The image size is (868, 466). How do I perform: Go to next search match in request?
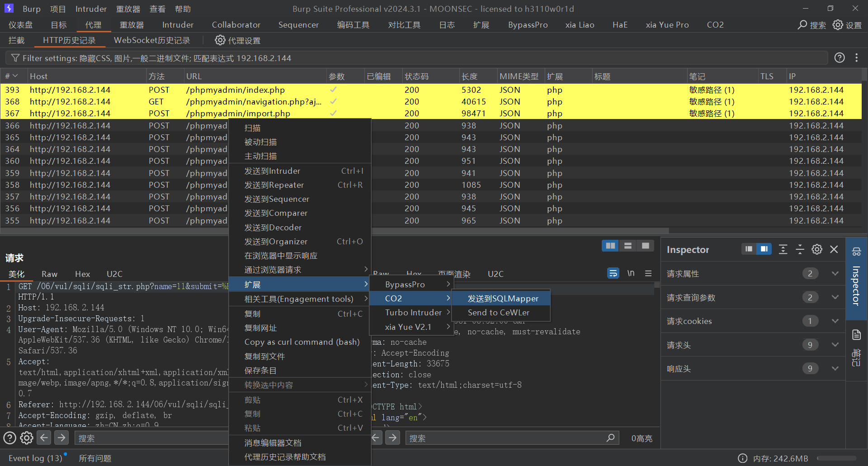point(61,437)
